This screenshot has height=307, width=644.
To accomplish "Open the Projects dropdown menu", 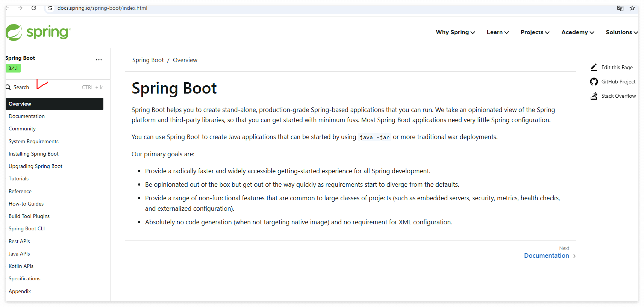I will click(535, 32).
